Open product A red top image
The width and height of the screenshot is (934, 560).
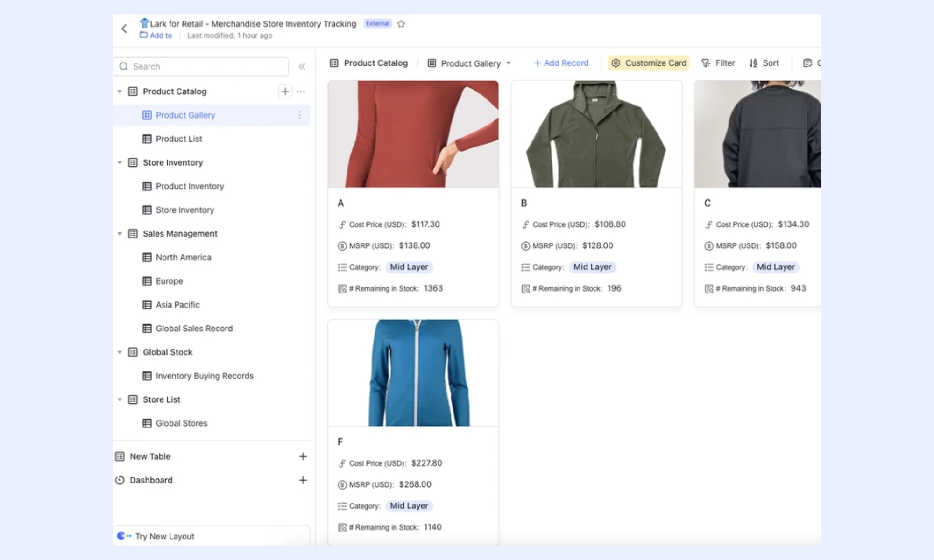tap(413, 134)
